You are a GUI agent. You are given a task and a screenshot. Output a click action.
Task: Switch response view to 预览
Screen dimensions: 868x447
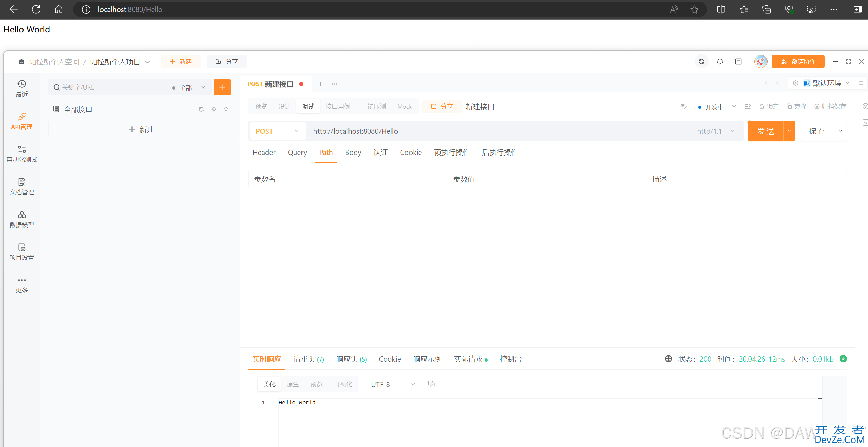pyautogui.click(x=316, y=384)
